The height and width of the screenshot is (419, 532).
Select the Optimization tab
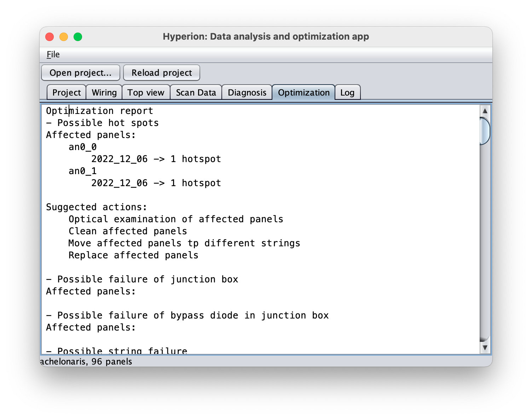pos(303,92)
